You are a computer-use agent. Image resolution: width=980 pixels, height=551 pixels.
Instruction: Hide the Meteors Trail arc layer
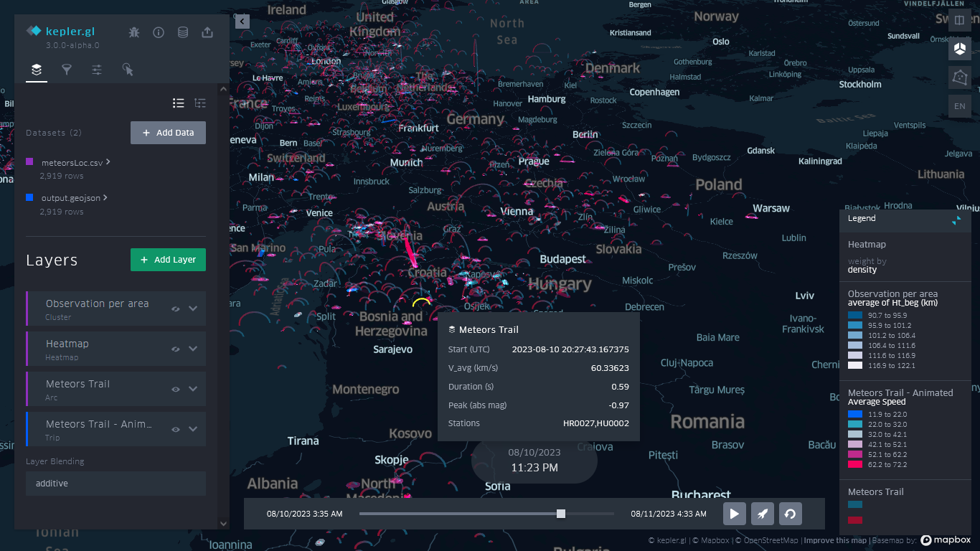pos(176,389)
